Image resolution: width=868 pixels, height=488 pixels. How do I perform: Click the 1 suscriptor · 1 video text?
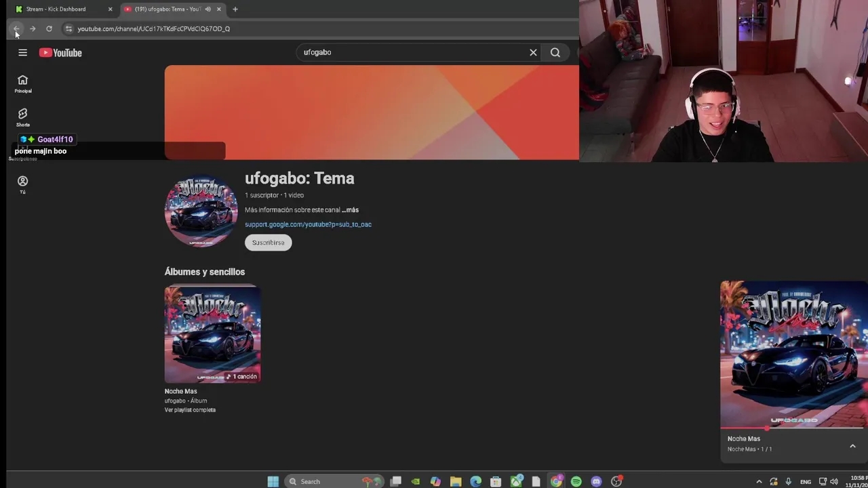[x=274, y=195]
